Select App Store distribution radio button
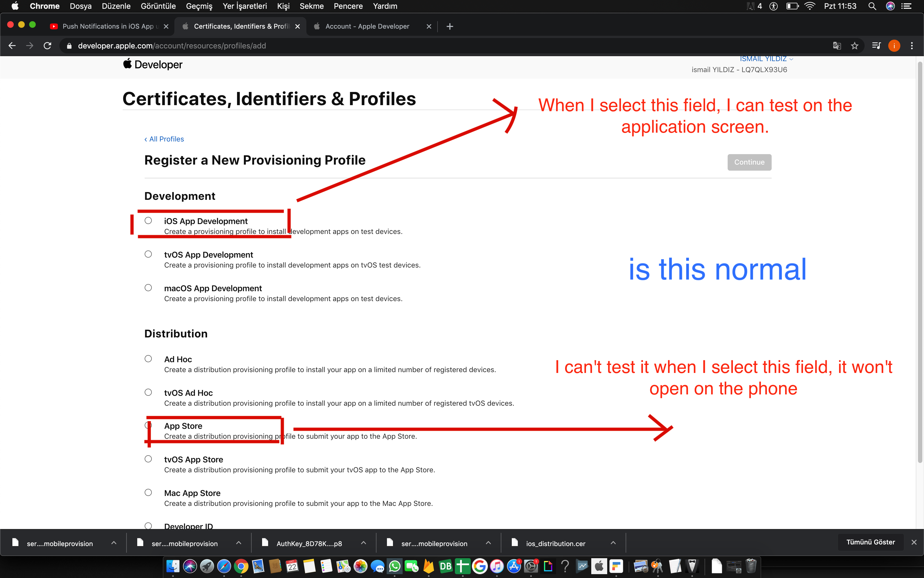 tap(148, 426)
